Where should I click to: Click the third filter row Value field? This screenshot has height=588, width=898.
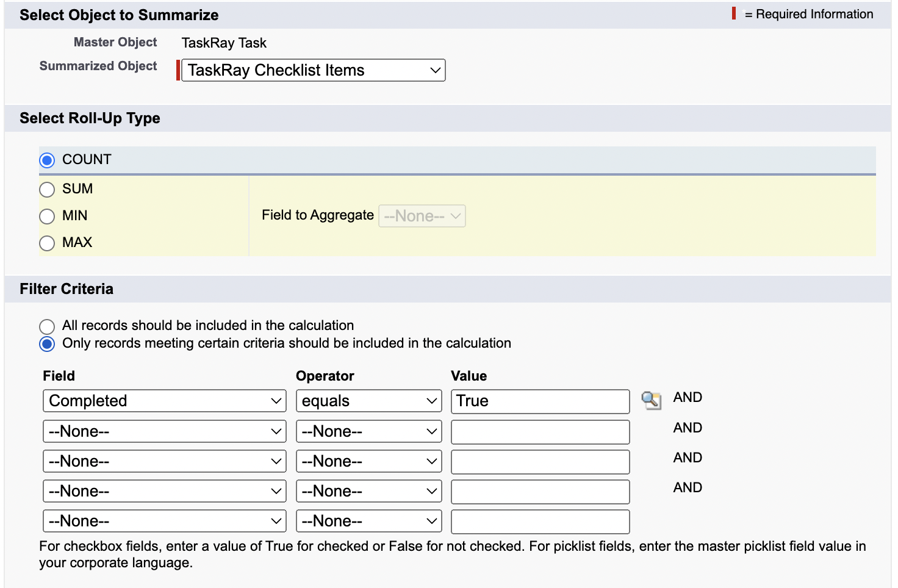point(541,462)
